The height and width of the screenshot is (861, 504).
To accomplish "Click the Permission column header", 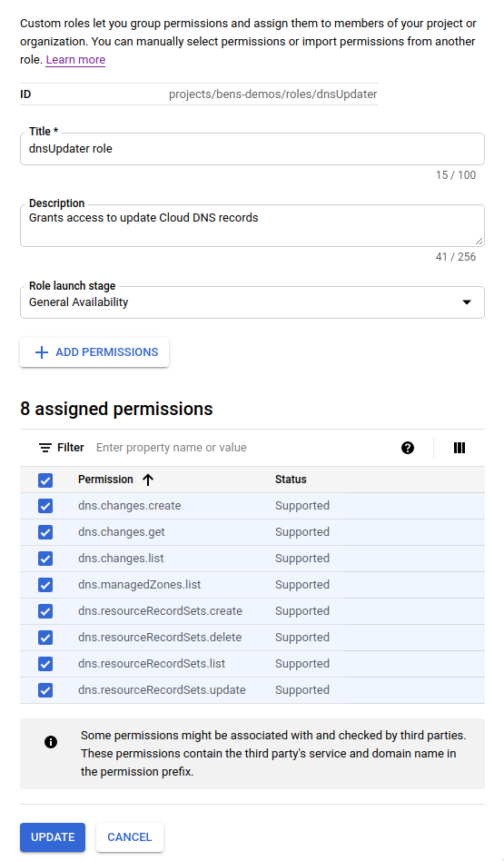I will coord(105,480).
